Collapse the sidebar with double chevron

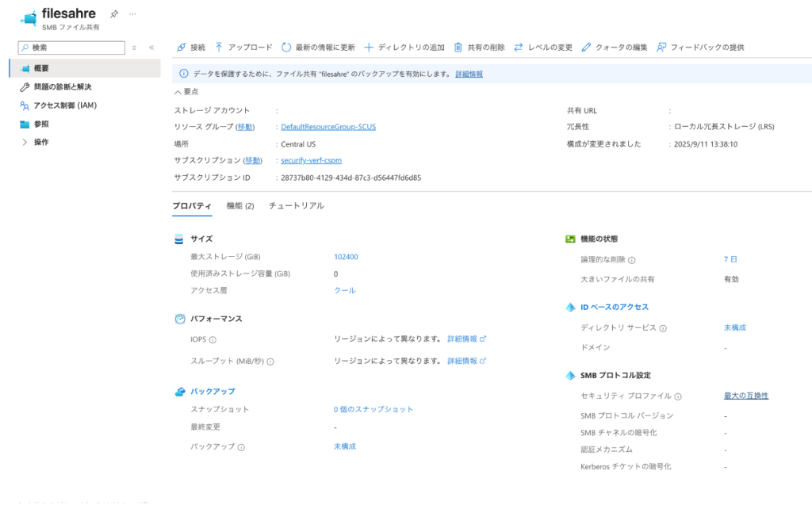pyautogui.click(x=151, y=48)
